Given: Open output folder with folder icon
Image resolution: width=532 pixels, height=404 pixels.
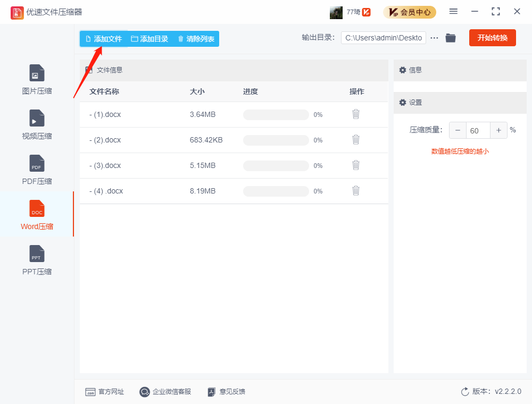Looking at the screenshot, I should (x=450, y=38).
